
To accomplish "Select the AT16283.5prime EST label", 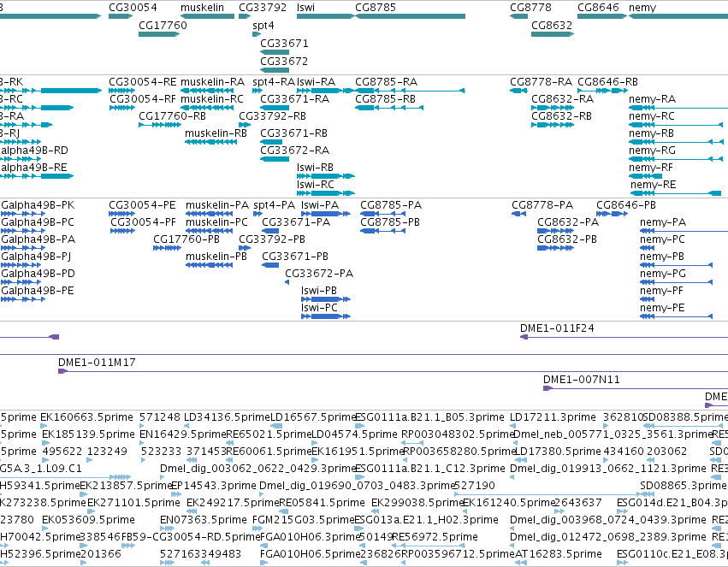I will point(558,554).
